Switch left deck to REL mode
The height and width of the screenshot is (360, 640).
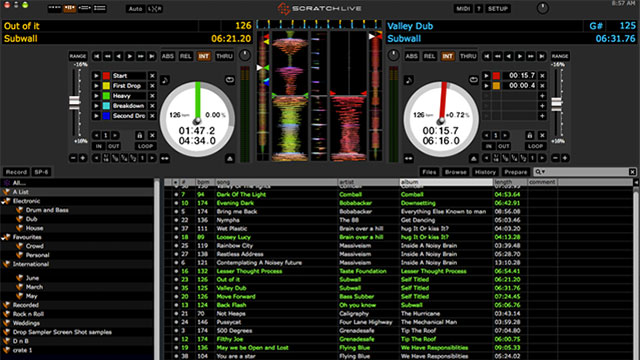click(186, 56)
